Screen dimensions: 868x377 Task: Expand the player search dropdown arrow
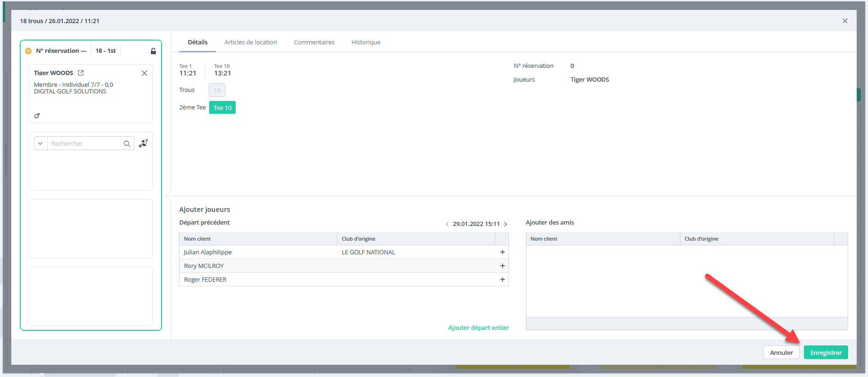41,143
